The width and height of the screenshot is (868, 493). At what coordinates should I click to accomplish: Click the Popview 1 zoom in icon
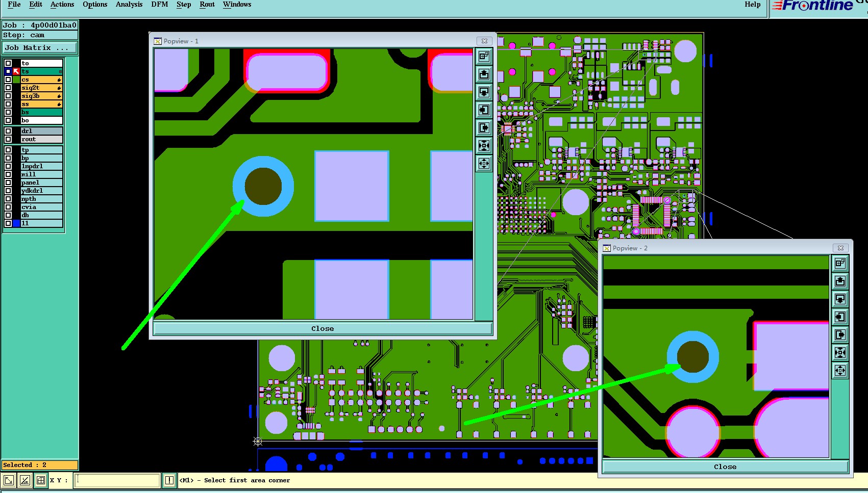pyautogui.click(x=484, y=146)
